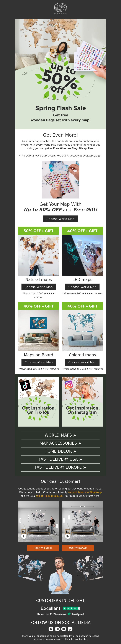Open the Colored maps product image
This screenshot has height=644, width=121.
(82, 331)
